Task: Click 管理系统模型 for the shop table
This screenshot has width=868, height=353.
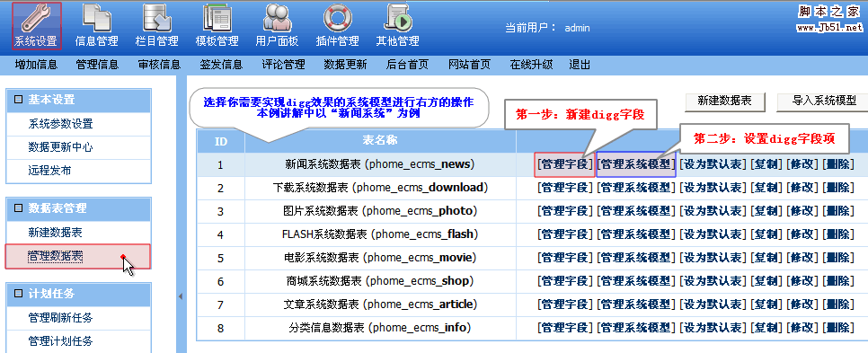Action: [636, 281]
